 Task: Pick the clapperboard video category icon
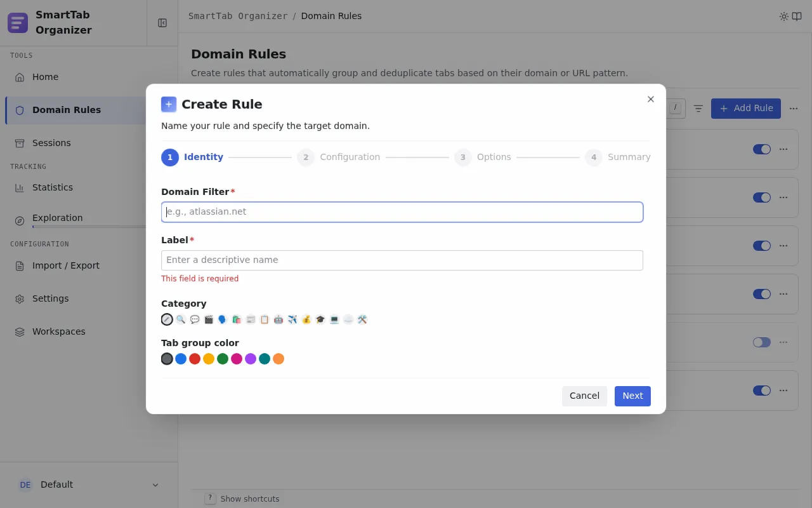point(209,319)
